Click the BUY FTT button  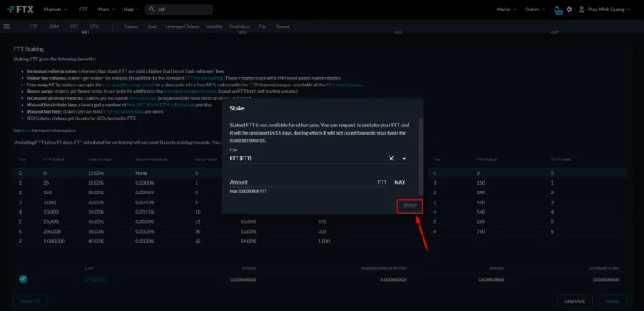click(x=30, y=301)
